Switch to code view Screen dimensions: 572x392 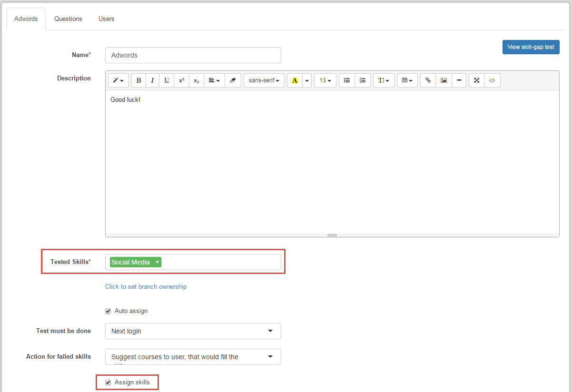click(492, 80)
